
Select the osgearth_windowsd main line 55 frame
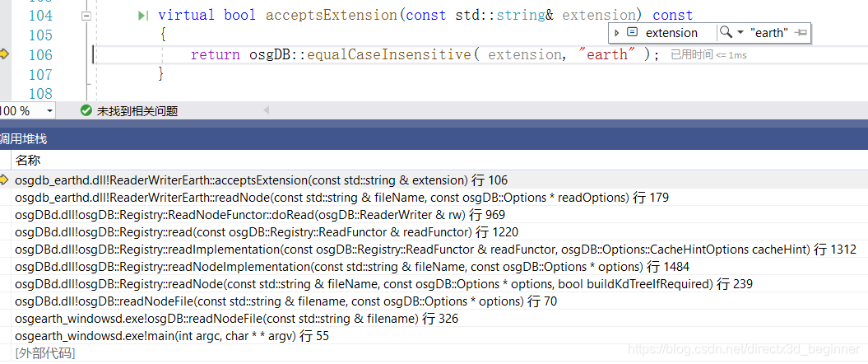[434, 336]
